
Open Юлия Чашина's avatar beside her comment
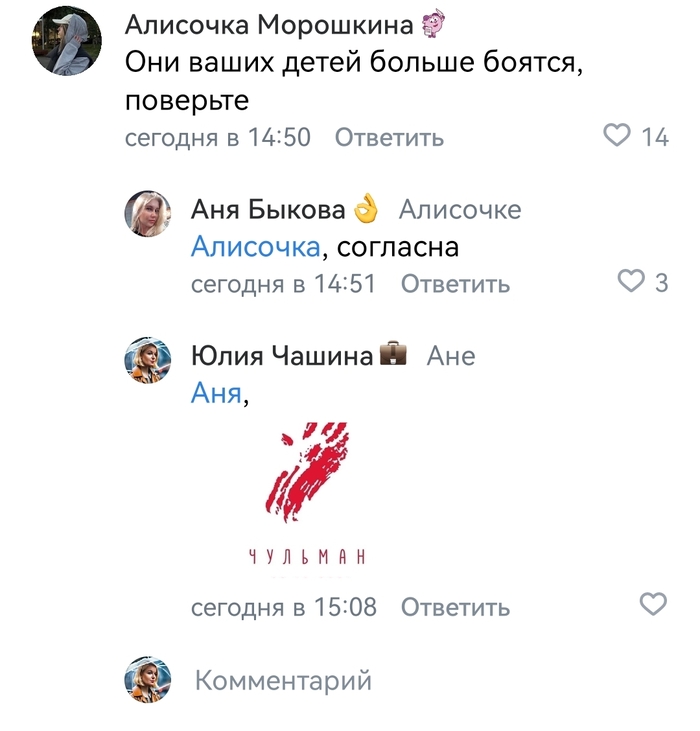click(x=148, y=360)
